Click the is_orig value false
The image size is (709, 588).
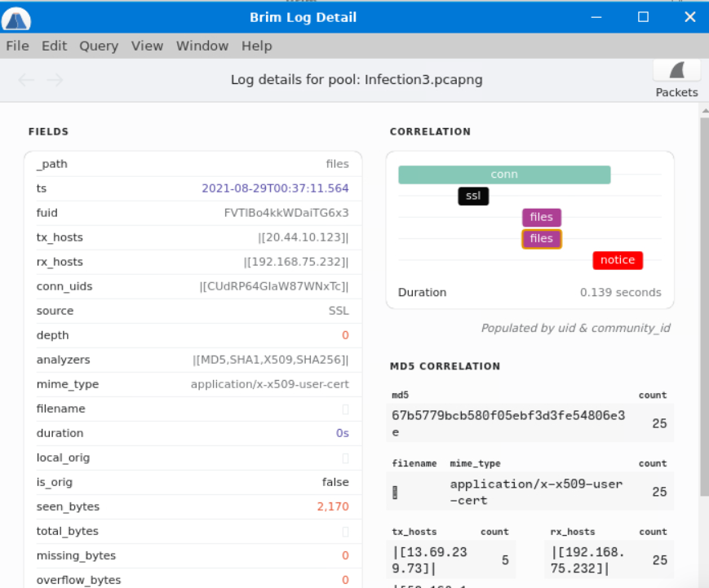(x=335, y=482)
